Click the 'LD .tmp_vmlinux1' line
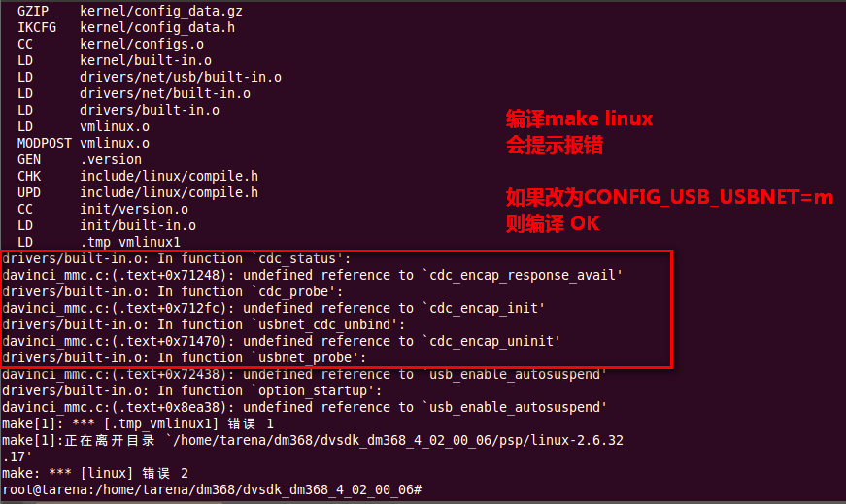 [x=99, y=242]
